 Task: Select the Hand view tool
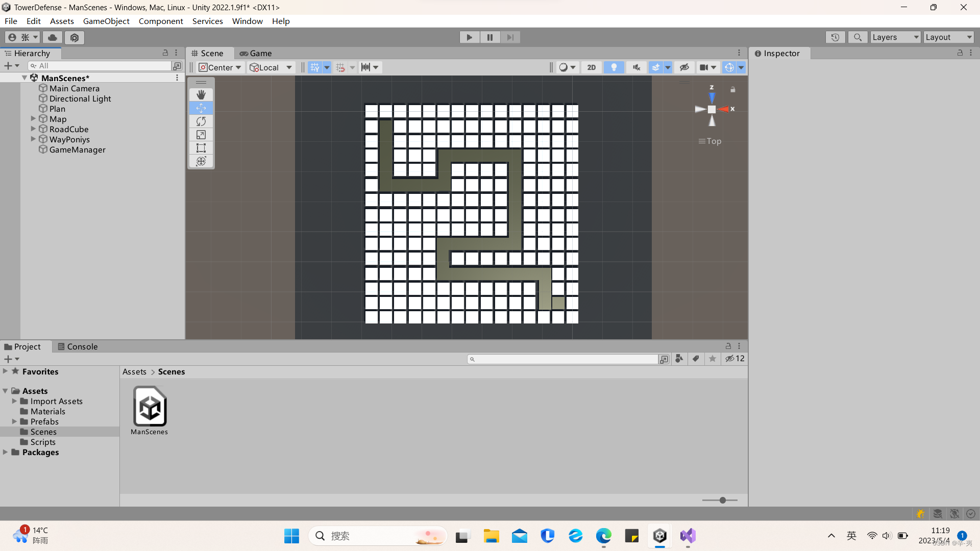[201, 94]
